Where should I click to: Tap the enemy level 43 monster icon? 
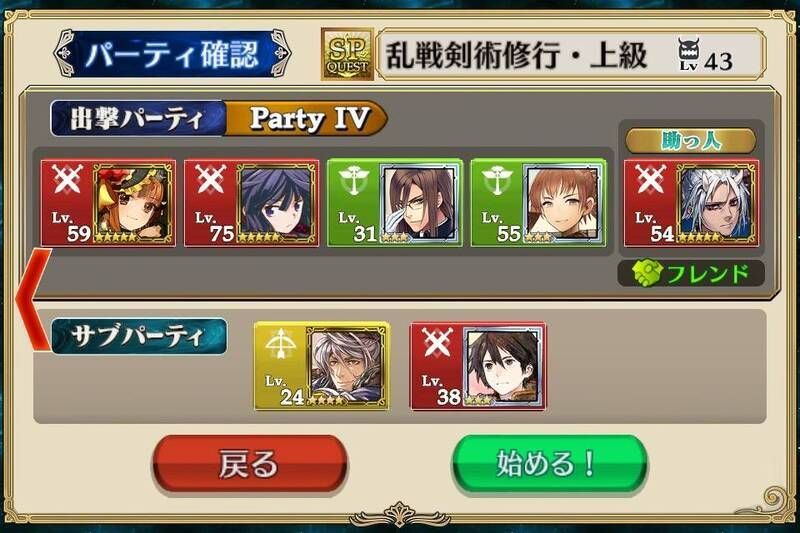coord(689,51)
